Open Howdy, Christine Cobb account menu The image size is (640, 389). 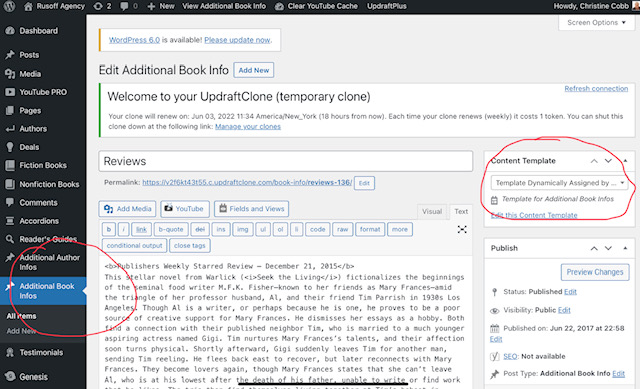(595, 6)
